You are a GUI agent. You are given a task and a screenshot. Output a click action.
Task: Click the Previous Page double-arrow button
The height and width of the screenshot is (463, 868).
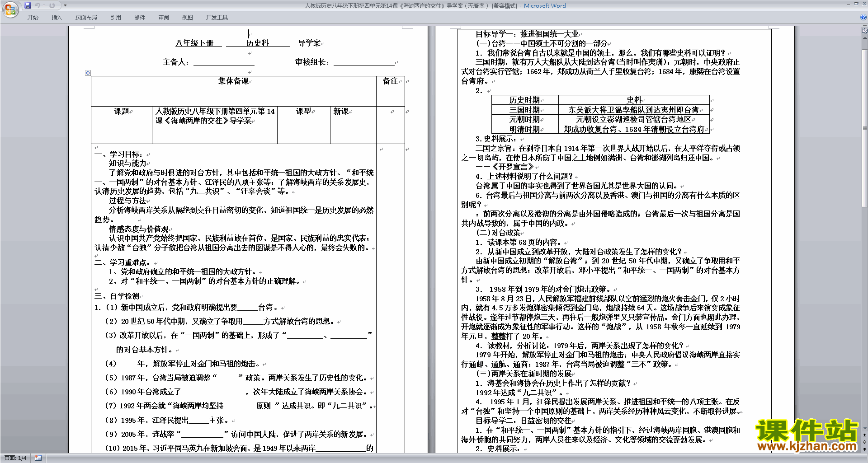coord(865,435)
